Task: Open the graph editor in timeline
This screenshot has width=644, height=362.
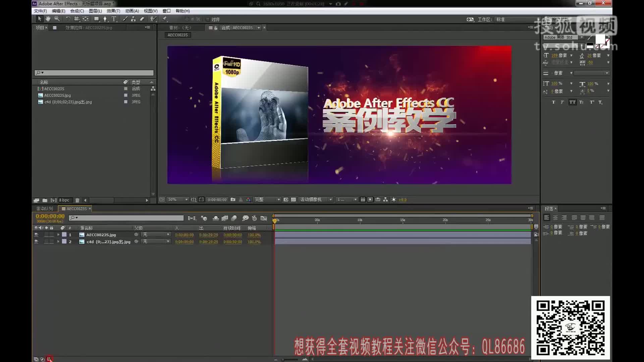Action: click(264, 218)
